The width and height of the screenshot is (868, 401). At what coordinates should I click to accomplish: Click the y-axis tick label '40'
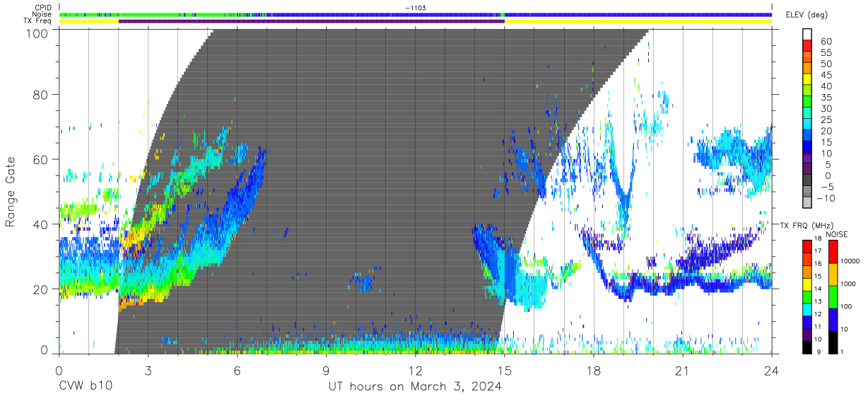pyautogui.click(x=42, y=224)
